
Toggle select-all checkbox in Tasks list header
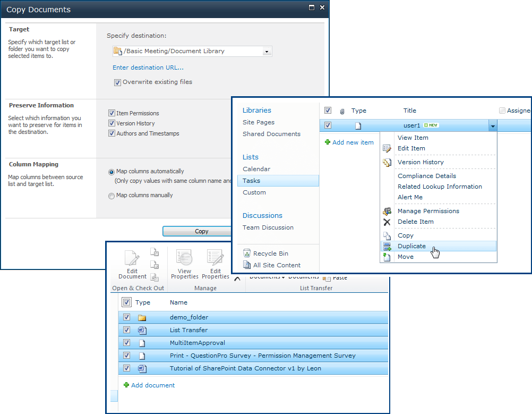click(328, 110)
